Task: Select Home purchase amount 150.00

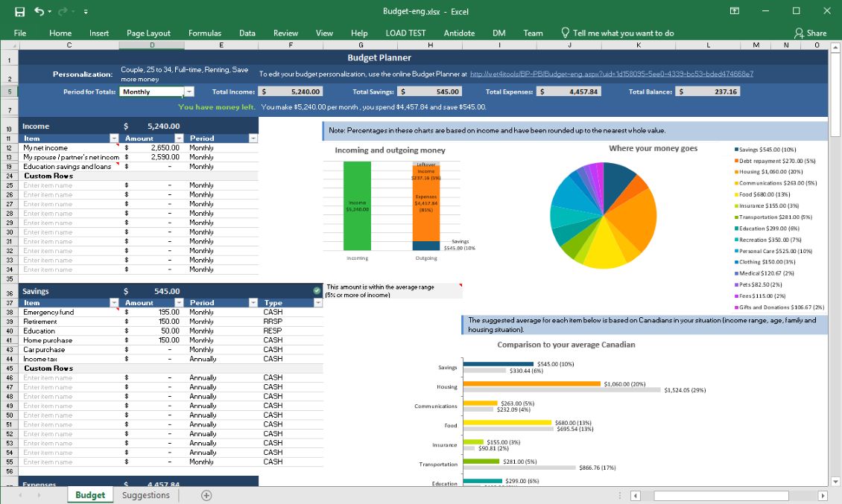Action: [x=152, y=340]
